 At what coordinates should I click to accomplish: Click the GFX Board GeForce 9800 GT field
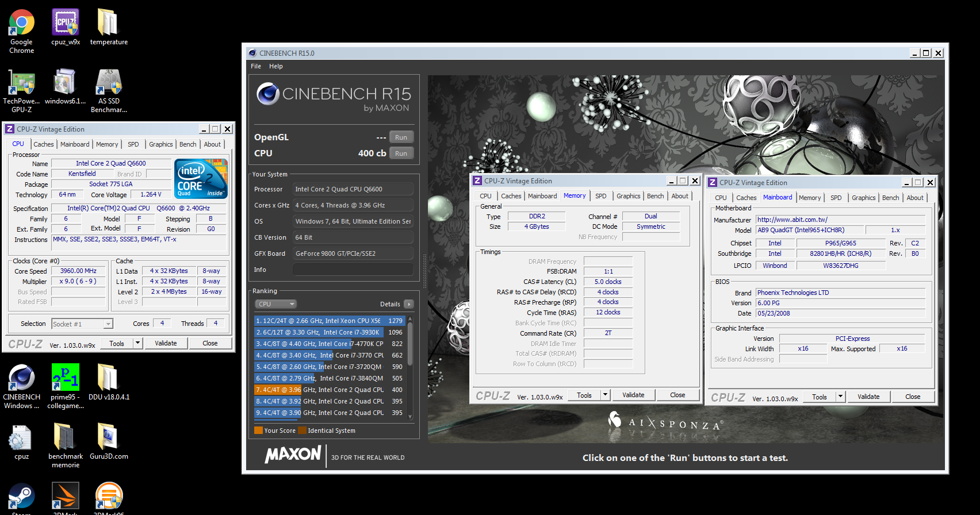coord(353,253)
